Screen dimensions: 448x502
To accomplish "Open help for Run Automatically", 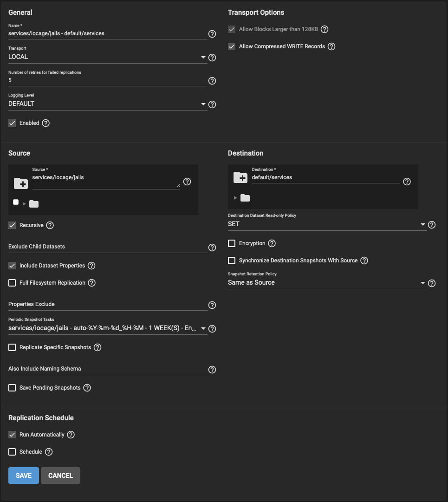I will pos(71,435).
